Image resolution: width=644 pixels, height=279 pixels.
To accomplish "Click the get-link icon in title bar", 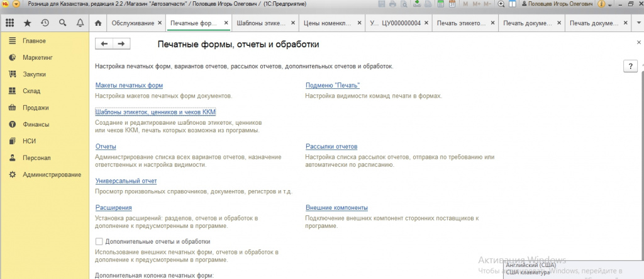I will click(x=417, y=4).
